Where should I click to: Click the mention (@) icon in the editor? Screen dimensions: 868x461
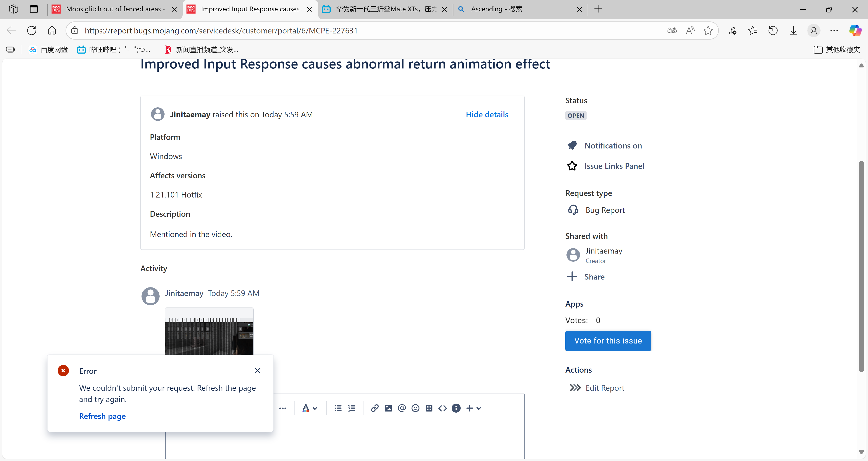(x=402, y=408)
